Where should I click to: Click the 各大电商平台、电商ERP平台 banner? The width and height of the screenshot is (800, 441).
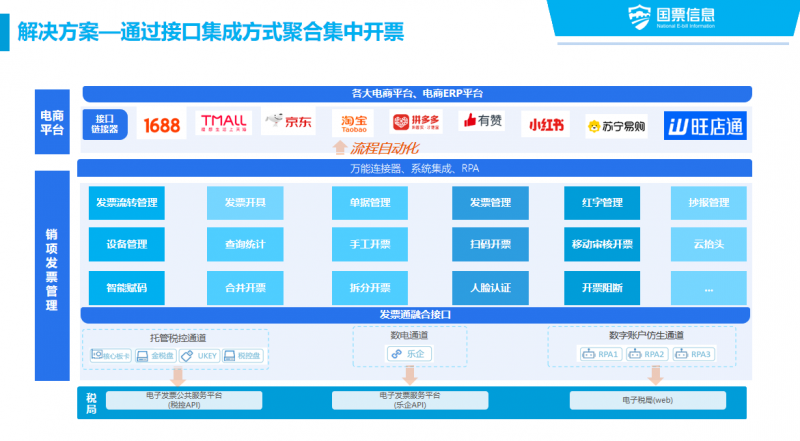click(x=417, y=94)
